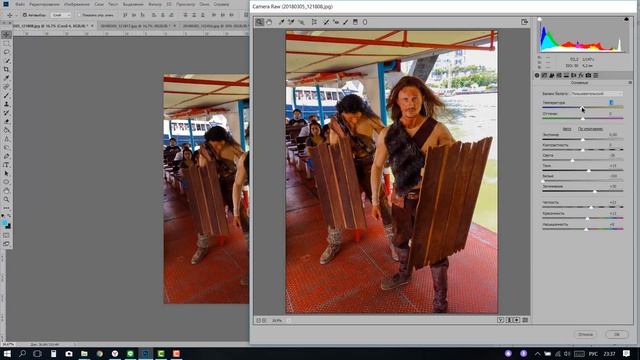Pick the Adjustment Brush tool
Viewport: 640px width, 360px height.
pos(345,22)
